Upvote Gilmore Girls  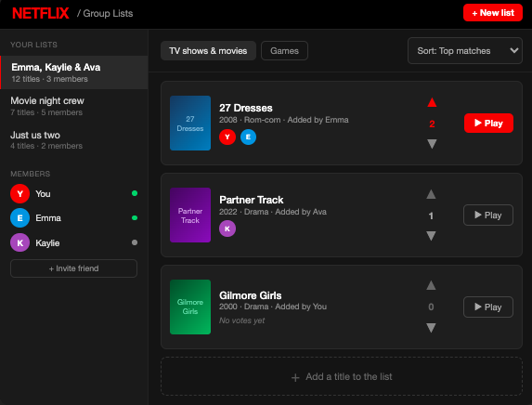pos(431,285)
